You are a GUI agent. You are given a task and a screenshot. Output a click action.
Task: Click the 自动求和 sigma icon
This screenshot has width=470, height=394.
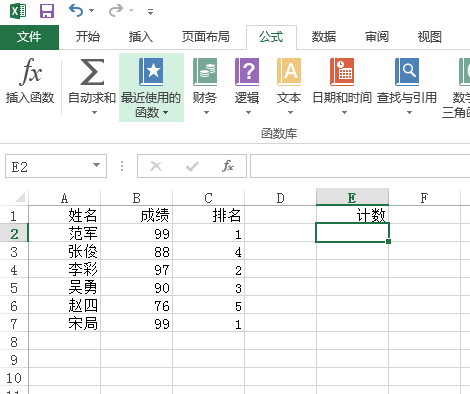point(92,72)
